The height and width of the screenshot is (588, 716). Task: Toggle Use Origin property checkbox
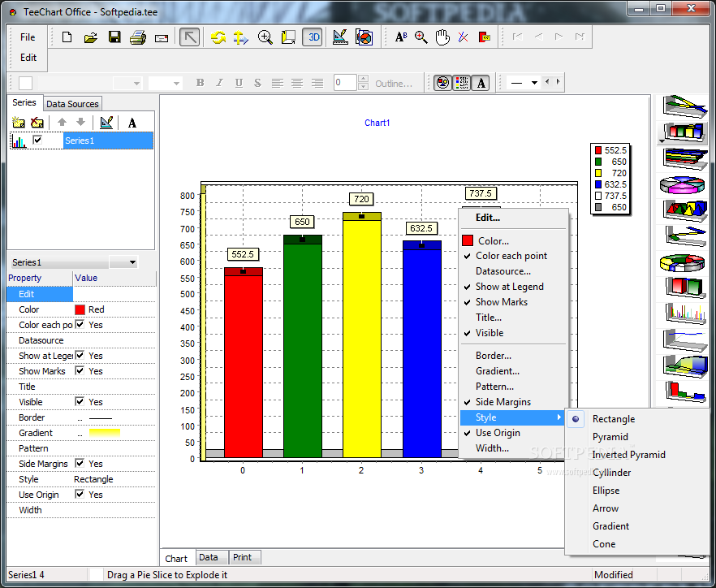[x=80, y=494]
